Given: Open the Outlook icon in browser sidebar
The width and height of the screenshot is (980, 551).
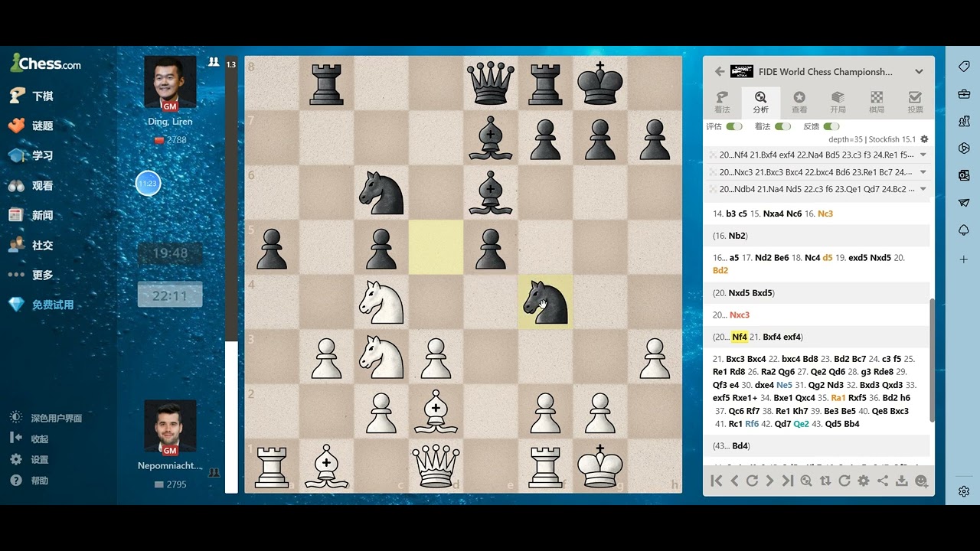Looking at the screenshot, I should 964,175.
